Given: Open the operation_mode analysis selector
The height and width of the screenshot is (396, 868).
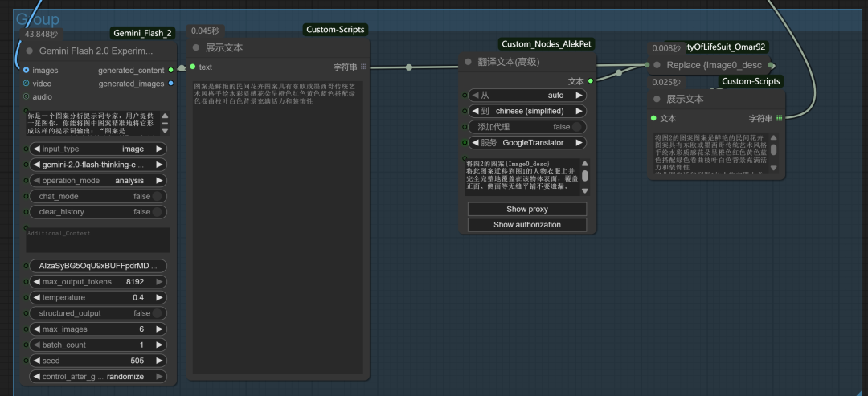Looking at the screenshot, I should click(x=97, y=181).
